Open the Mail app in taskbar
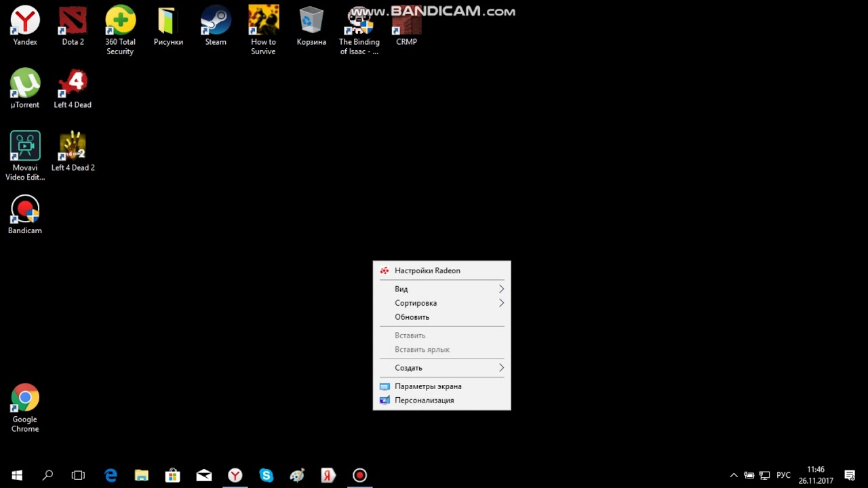The height and width of the screenshot is (488, 868). click(204, 475)
